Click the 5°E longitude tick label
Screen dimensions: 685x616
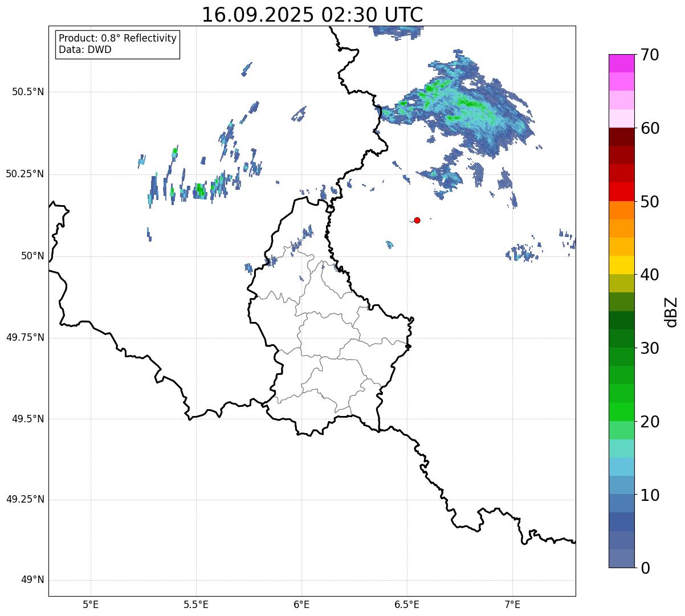coord(91,604)
